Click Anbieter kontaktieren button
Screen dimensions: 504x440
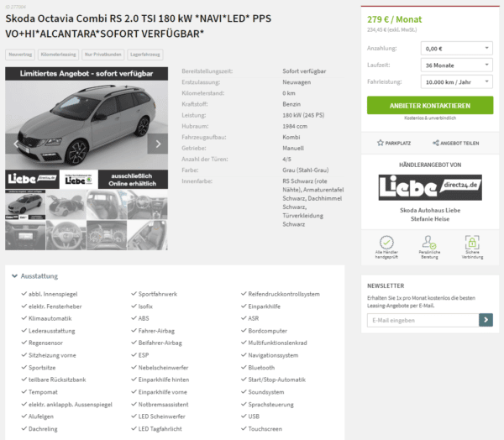430,106
